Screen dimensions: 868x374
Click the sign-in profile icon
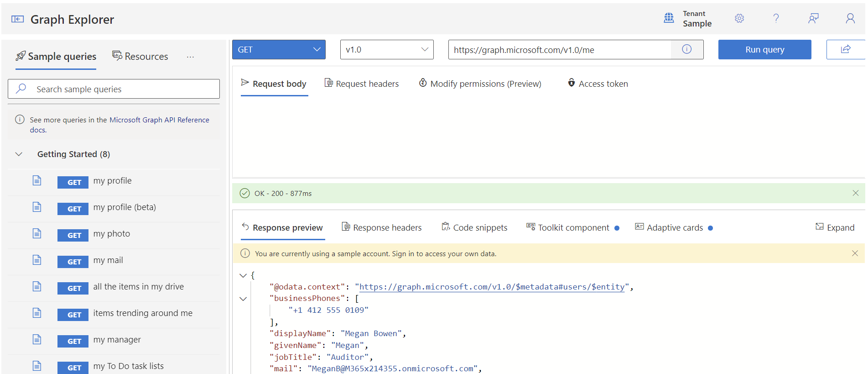click(x=850, y=18)
